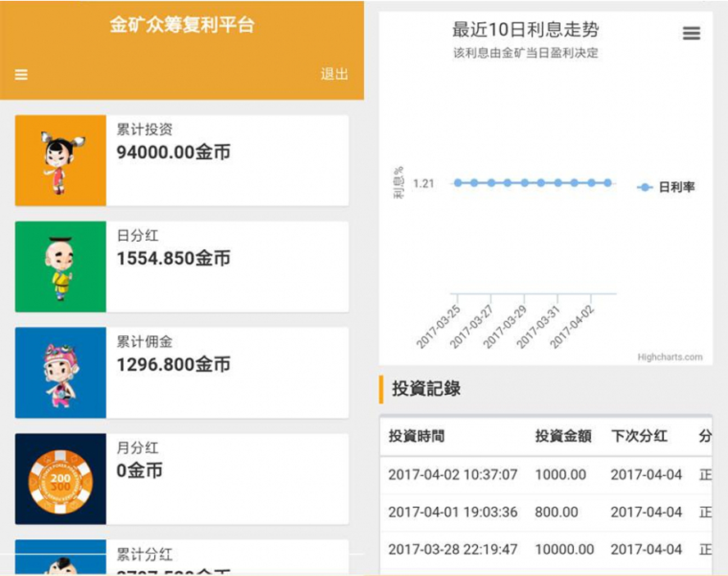Image resolution: width=728 pixels, height=576 pixels.
Task: Click the 累计投资 cartoon girl image
Action: (61, 161)
